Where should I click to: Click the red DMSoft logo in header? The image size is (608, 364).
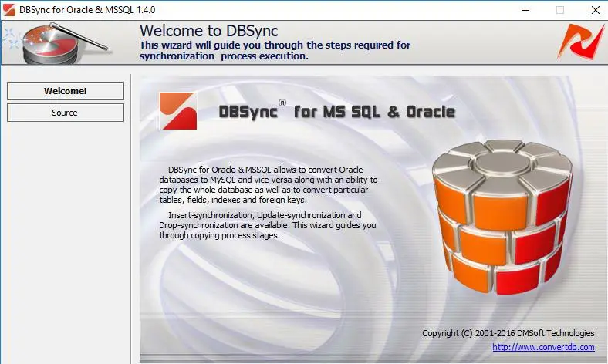pyautogui.click(x=581, y=42)
